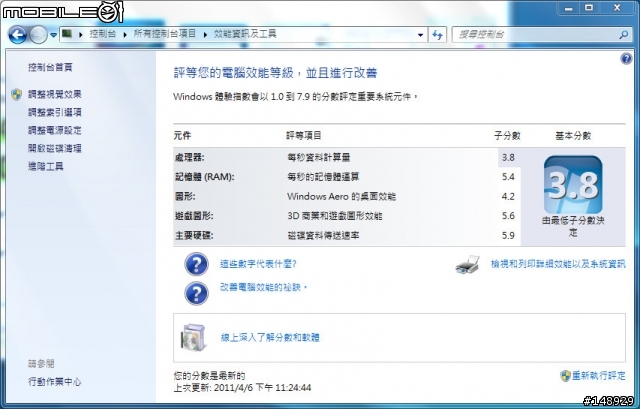This screenshot has width=640, height=409.
Task: Select the 所有控制台項目 breadcrumb
Action: click(x=165, y=34)
